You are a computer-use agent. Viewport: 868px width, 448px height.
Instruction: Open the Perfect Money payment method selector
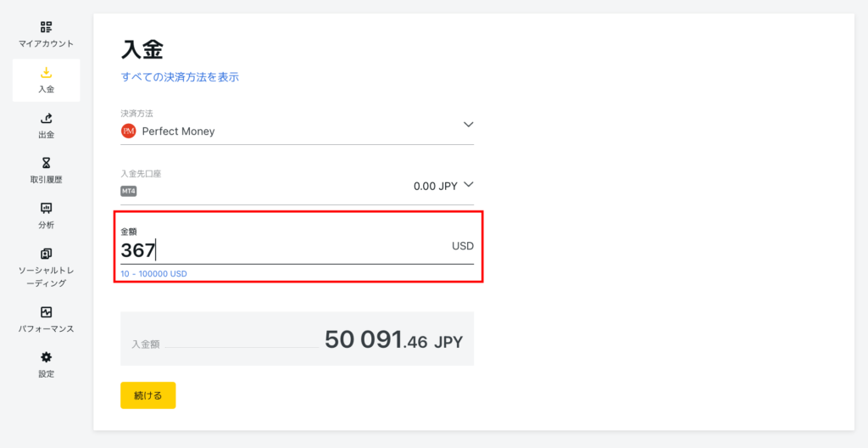pos(298,126)
